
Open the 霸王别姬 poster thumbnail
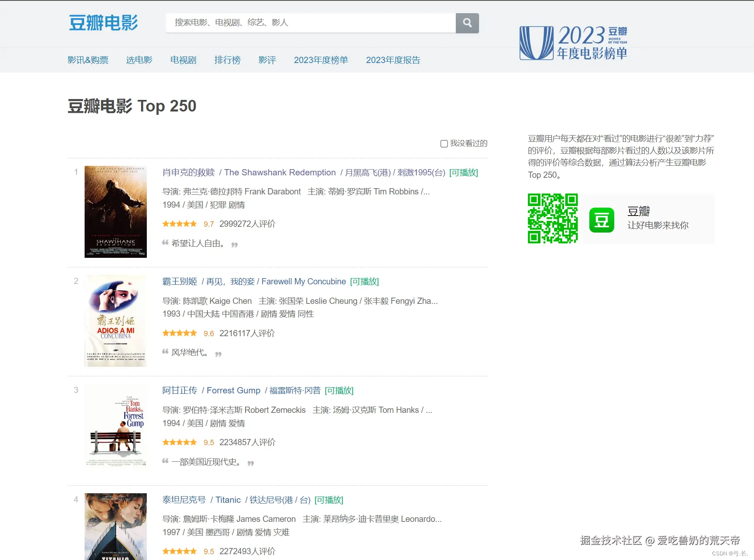[x=116, y=321]
